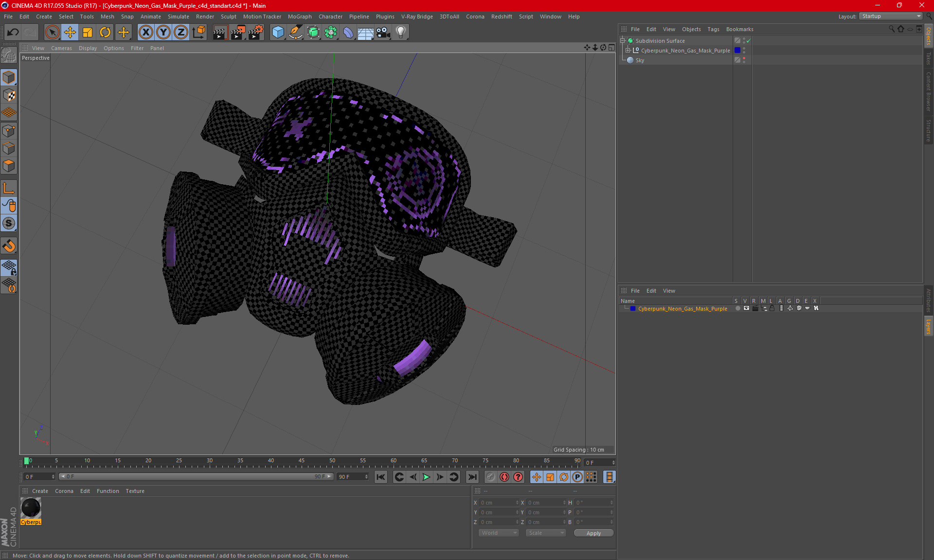Go to start of animation
The height and width of the screenshot is (560, 934).
pyautogui.click(x=380, y=477)
